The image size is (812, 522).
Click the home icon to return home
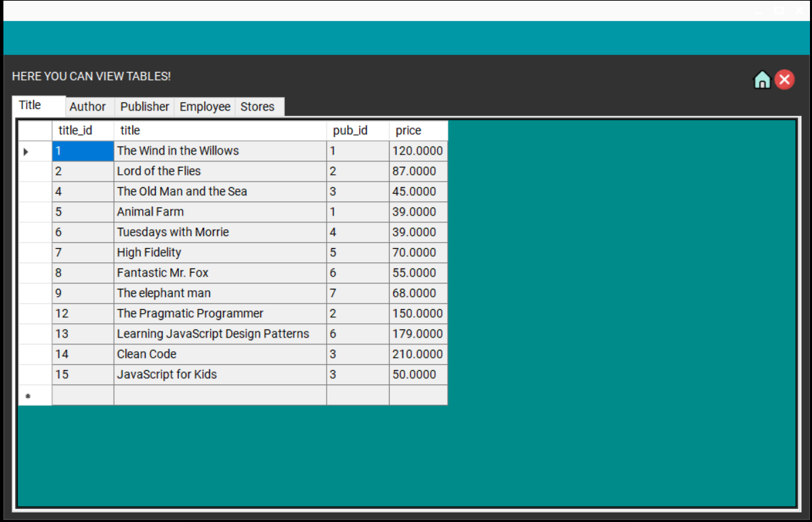click(762, 79)
